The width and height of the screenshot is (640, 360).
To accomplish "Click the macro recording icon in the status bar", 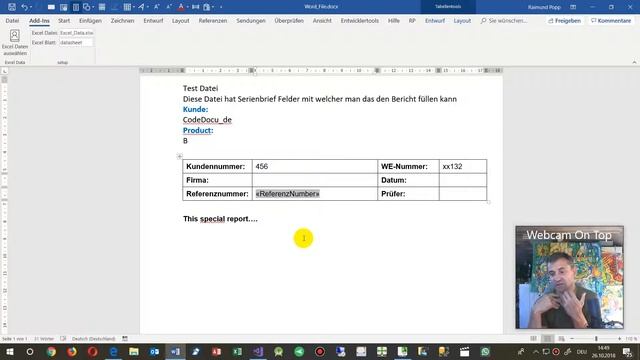I will [x=125, y=339].
